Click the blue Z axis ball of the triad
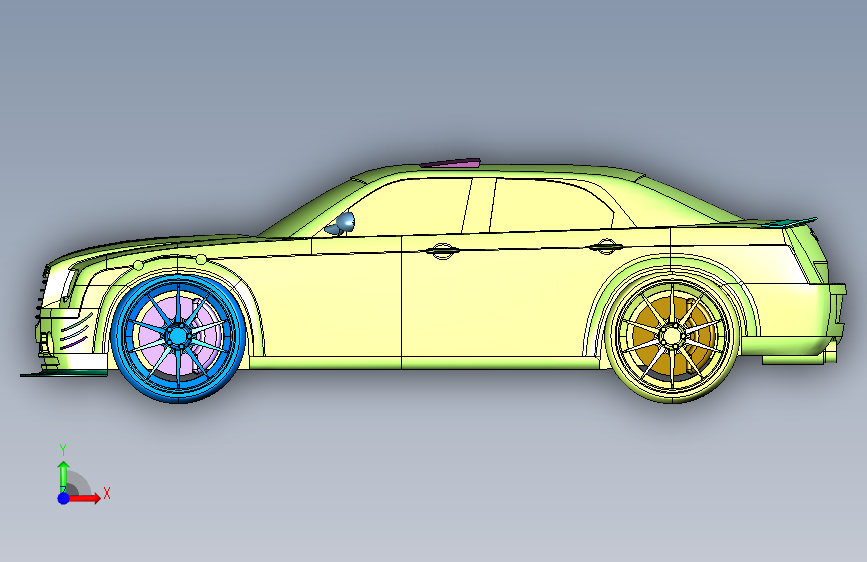The width and height of the screenshot is (867, 562). (64, 498)
